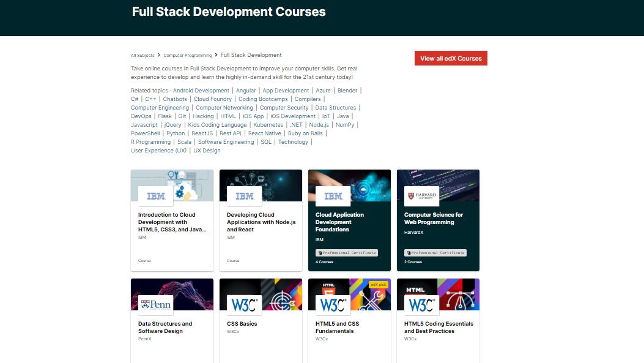Navigate to Computer Programming breadcrumb

click(x=187, y=55)
